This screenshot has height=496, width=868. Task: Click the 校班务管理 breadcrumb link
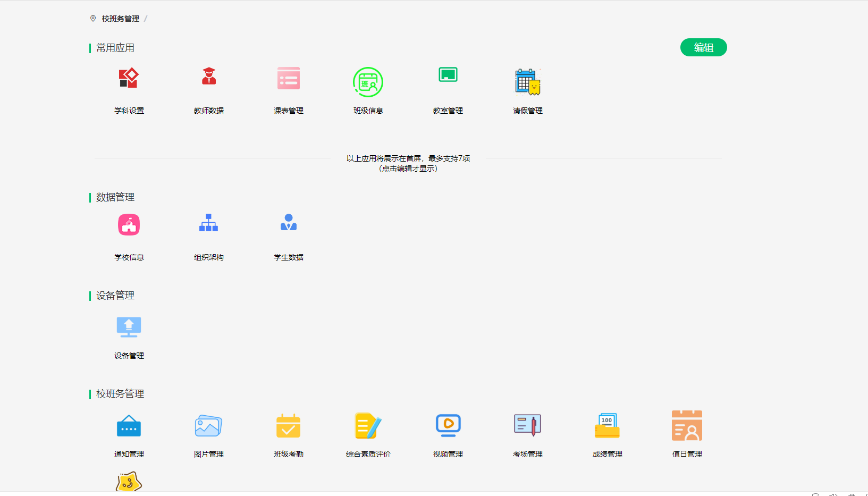tap(119, 18)
